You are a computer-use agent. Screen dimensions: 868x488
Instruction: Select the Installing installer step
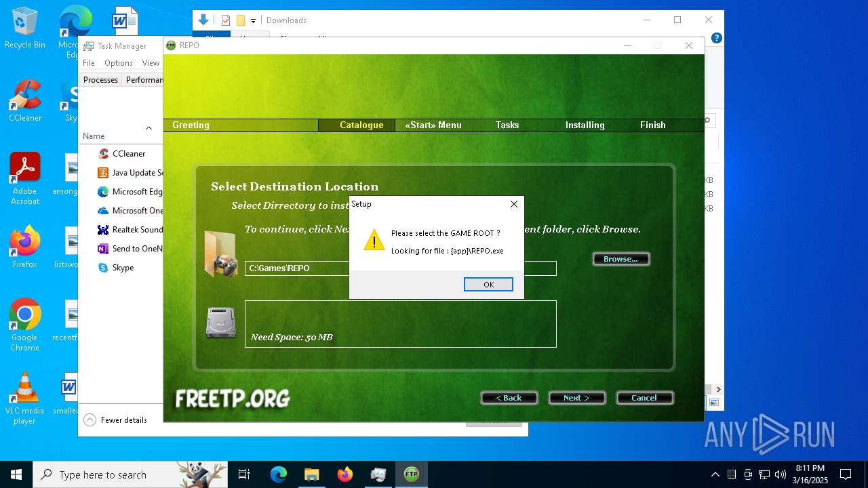point(585,125)
